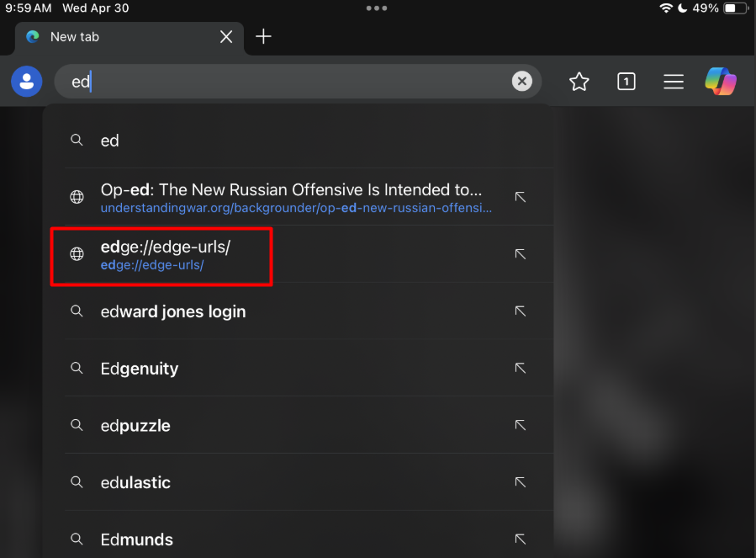Search for Edgenuity suggestion
Image resolution: width=756 pixels, height=558 pixels.
[309, 368]
